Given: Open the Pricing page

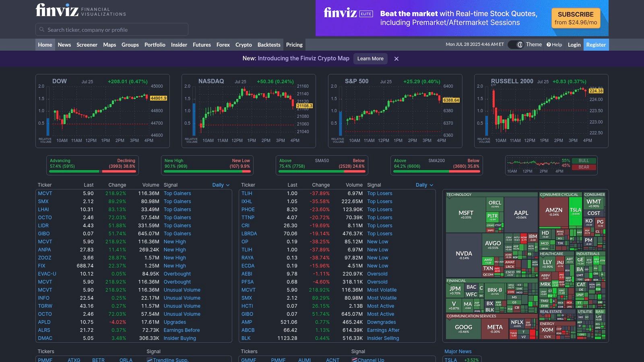Looking at the screenshot, I should [x=294, y=45].
